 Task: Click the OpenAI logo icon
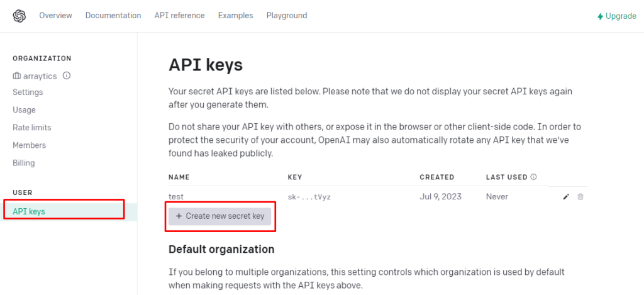pos(19,16)
